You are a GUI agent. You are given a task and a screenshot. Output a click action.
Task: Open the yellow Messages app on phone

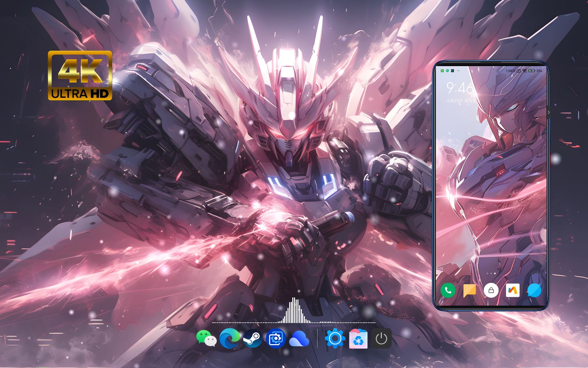[x=470, y=290]
